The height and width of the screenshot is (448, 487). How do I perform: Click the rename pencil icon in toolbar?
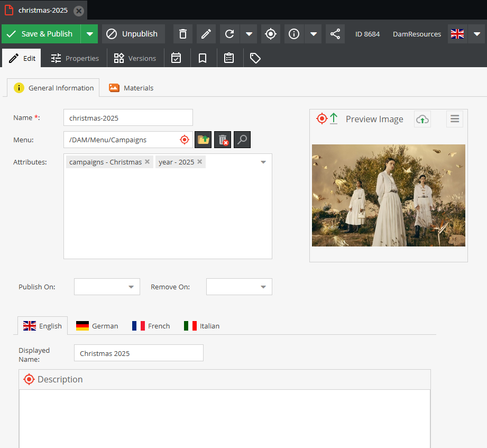click(x=206, y=34)
